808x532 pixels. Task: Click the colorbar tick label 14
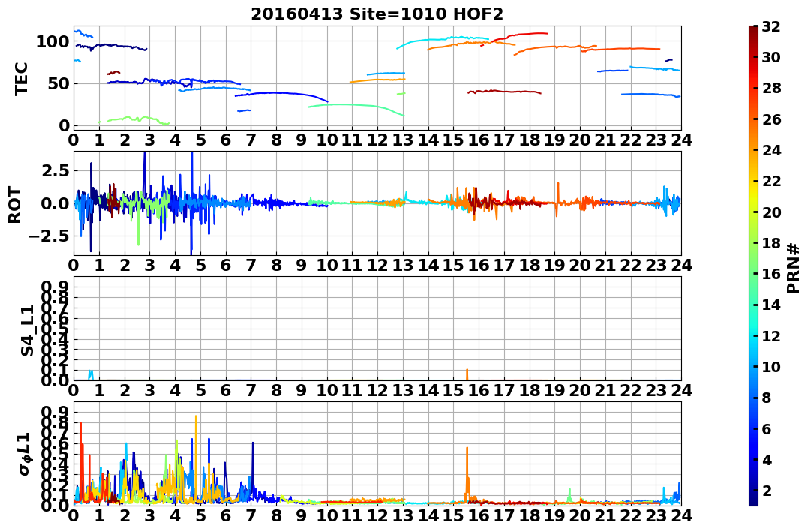point(771,305)
